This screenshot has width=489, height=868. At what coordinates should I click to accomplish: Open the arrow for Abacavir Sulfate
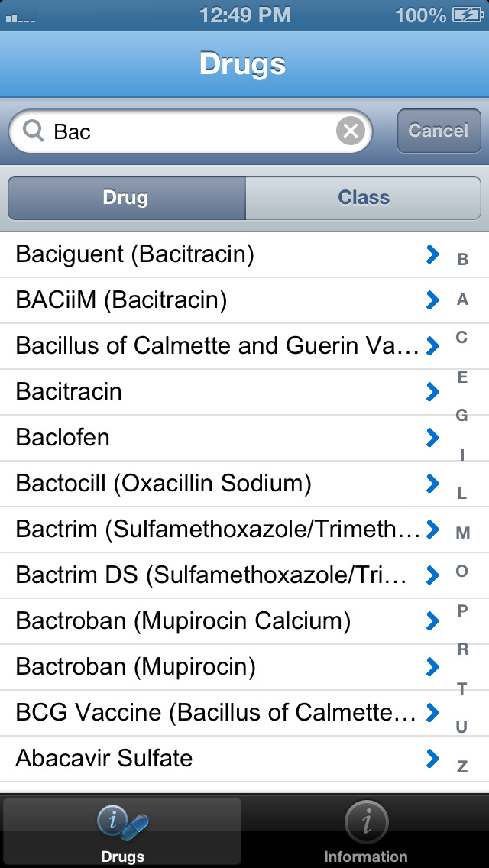433,759
